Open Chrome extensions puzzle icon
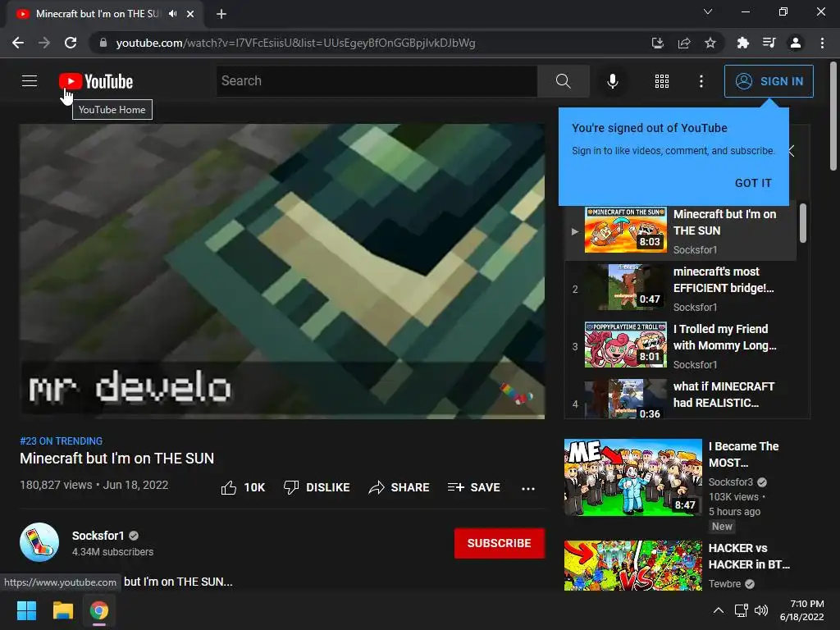The height and width of the screenshot is (630, 840). [x=742, y=43]
